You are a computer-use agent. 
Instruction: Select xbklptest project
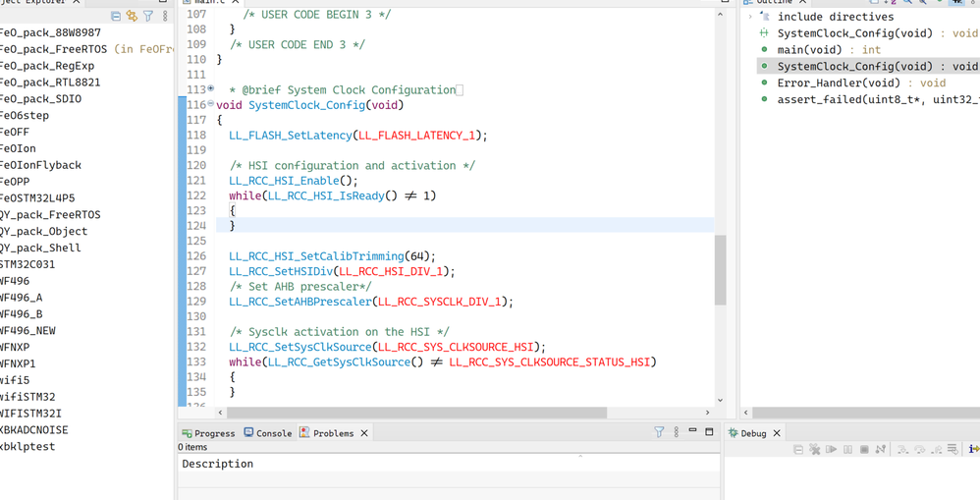[x=27, y=447]
